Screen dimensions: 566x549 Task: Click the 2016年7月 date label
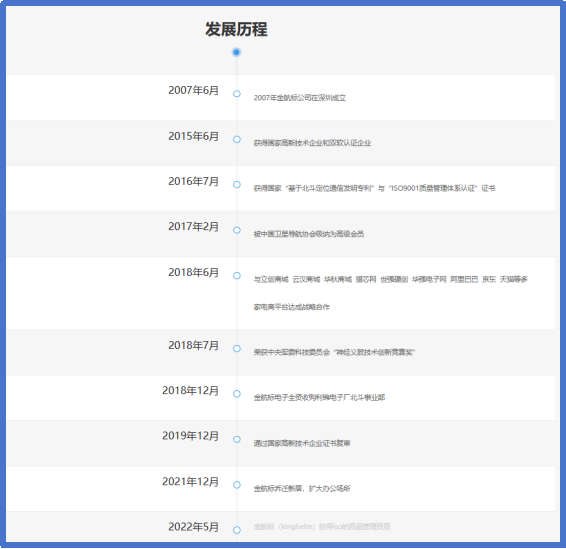pos(193,181)
